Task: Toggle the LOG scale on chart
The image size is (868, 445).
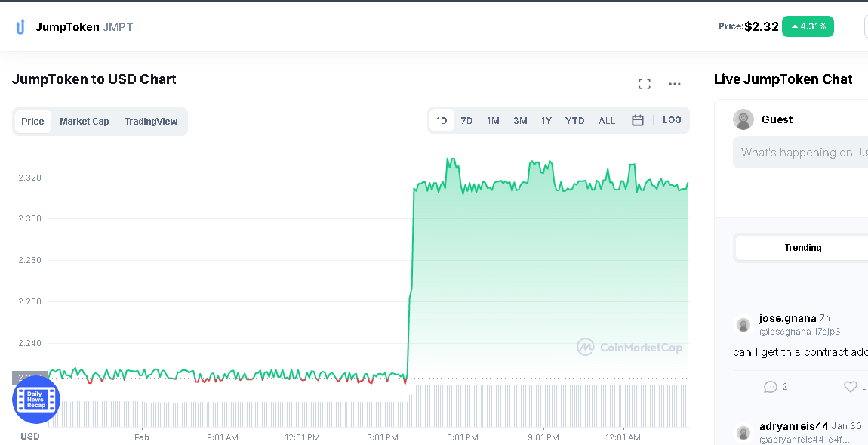Action: (672, 119)
